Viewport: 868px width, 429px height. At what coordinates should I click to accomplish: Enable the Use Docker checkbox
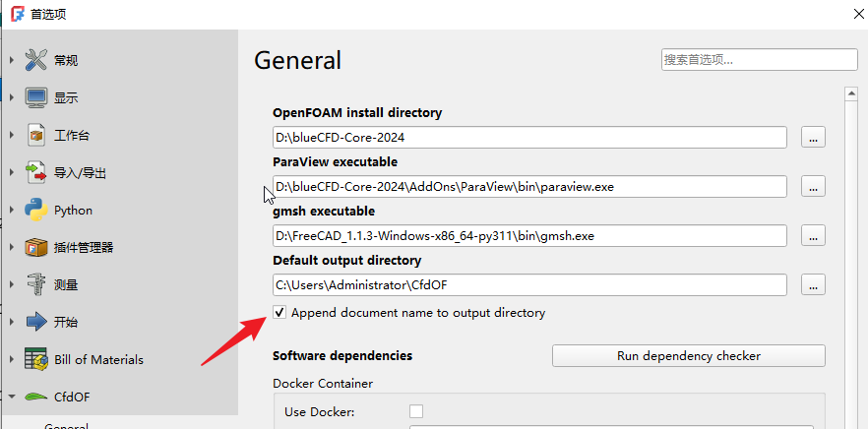(x=415, y=411)
